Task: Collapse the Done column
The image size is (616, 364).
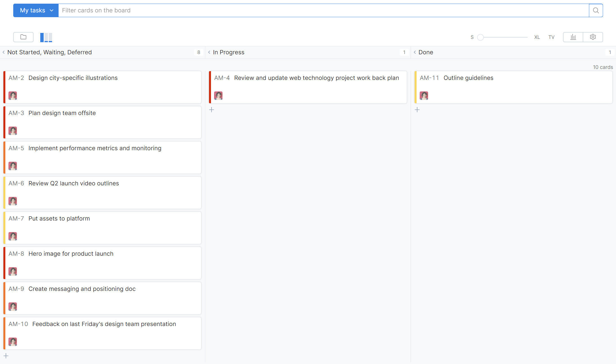Action: click(415, 52)
